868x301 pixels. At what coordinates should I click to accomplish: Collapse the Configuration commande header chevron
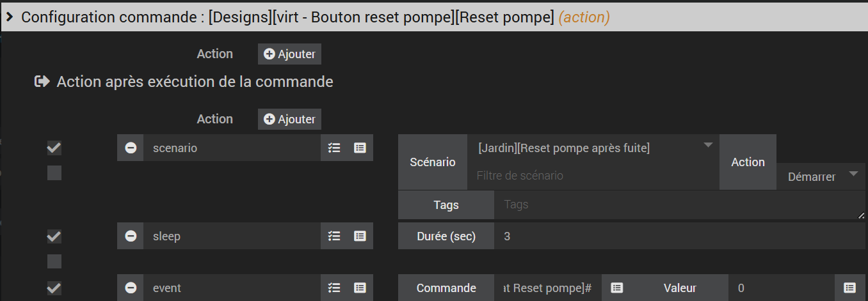tap(10, 17)
